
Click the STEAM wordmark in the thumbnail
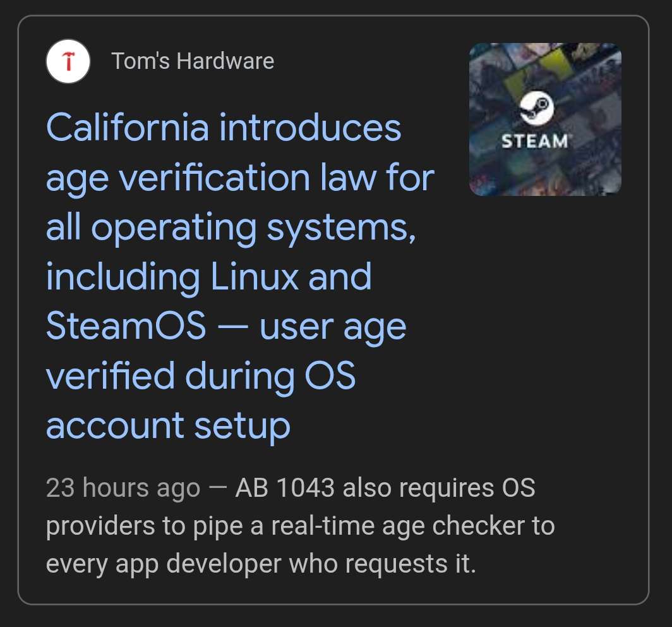(x=534, y=140)
